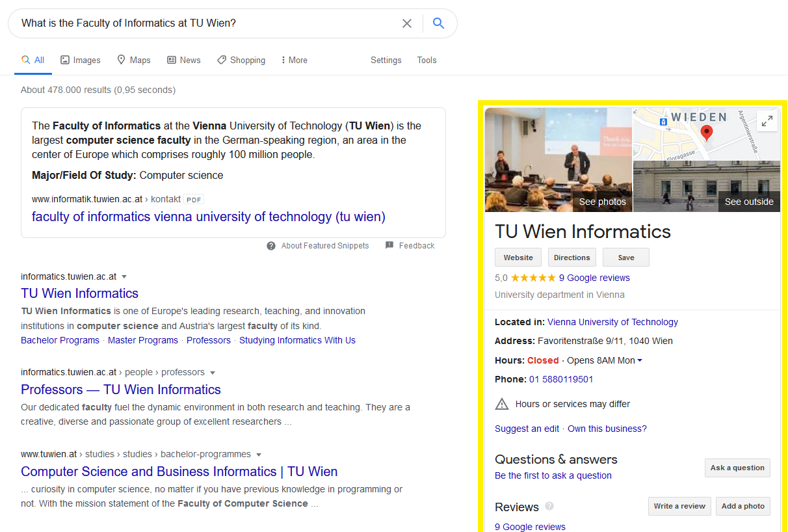The width and height of the screenshot is (788, 532).
Task: Open the Shopping tab
Action: tap(241, 60)
